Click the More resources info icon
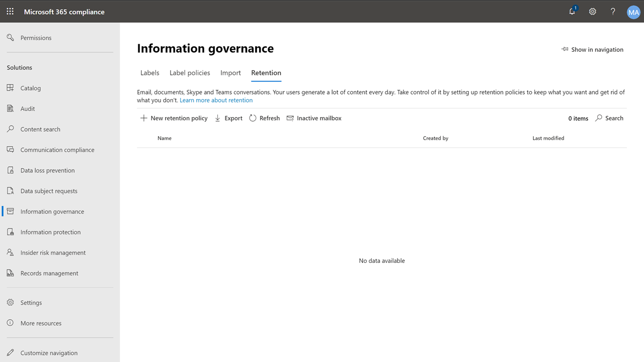644x362 pixels. pos(11,323)
